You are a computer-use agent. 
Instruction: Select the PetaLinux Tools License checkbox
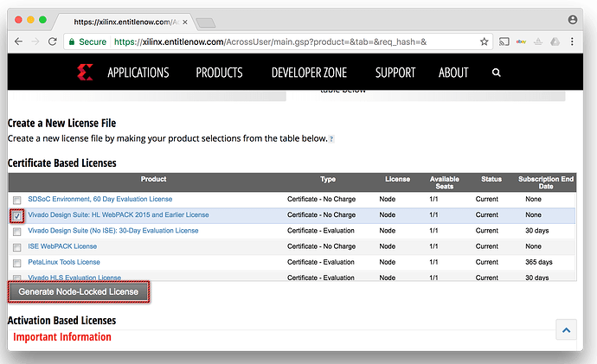click(17, 262)
